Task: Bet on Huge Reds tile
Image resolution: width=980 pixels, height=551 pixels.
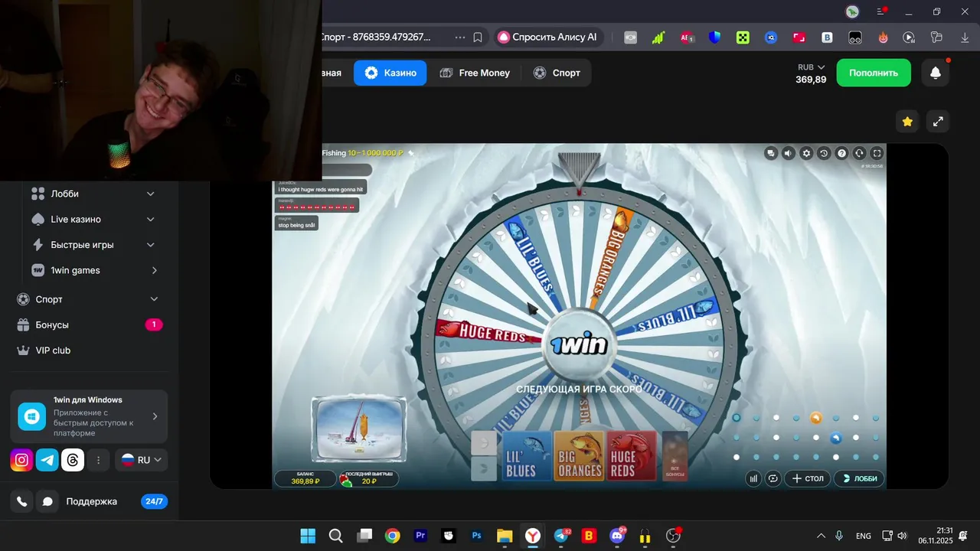Action: tap(632, 456)
